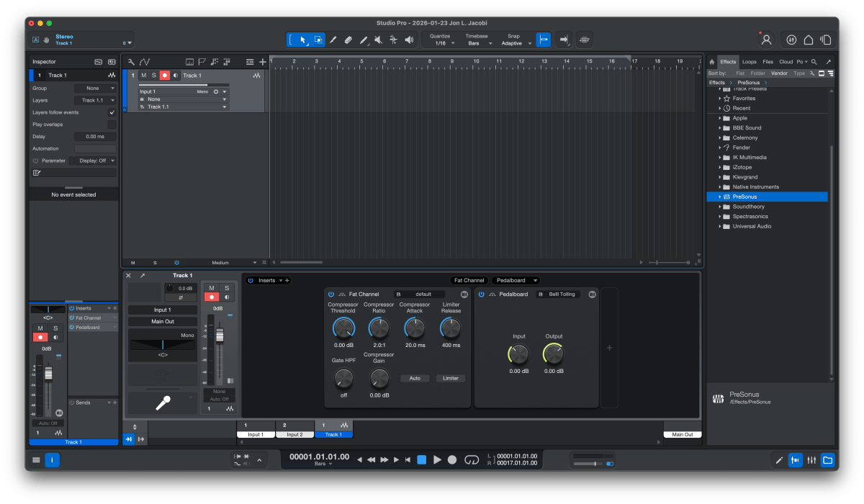Select the Split tool
The width and height of the screenshot is (864, 504).
(333, 40)
